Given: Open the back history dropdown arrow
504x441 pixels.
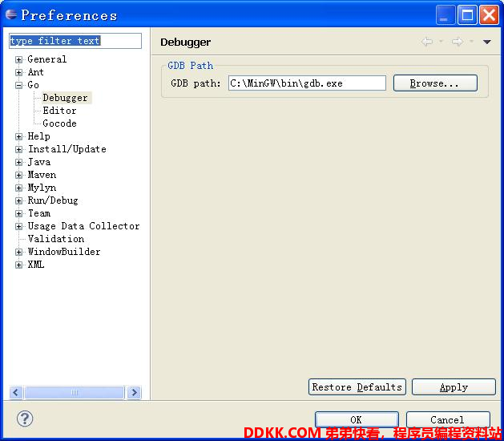Looking at the screenshot, I should (441, 41).
